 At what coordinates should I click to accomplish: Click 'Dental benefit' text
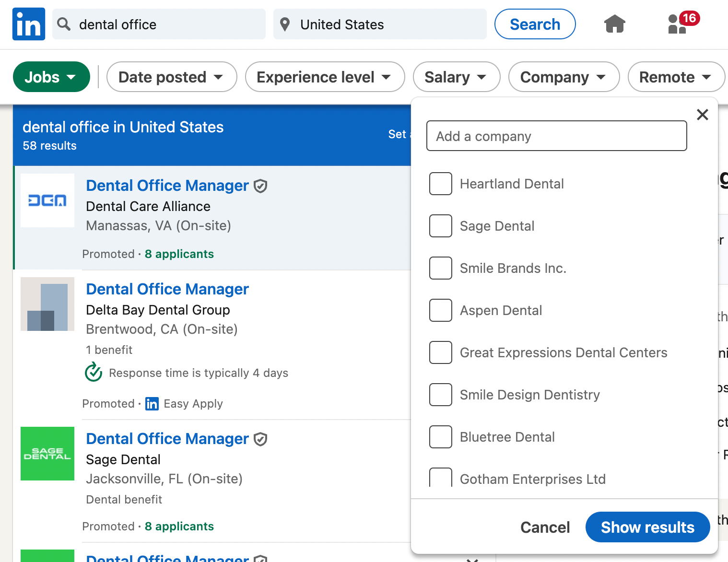[x=124, y=500]
